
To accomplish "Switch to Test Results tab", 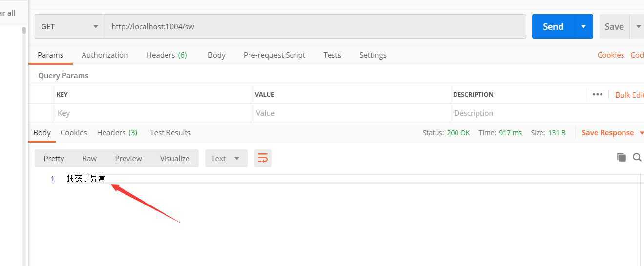I will pyautogui.click(x=170, y=133).
